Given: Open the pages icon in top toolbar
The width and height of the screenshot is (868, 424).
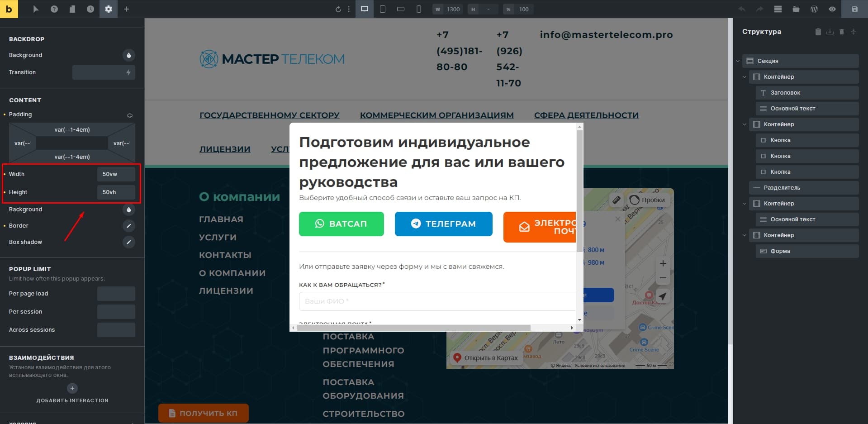Looking at the screenshot, I should click(x=72, y=9).
